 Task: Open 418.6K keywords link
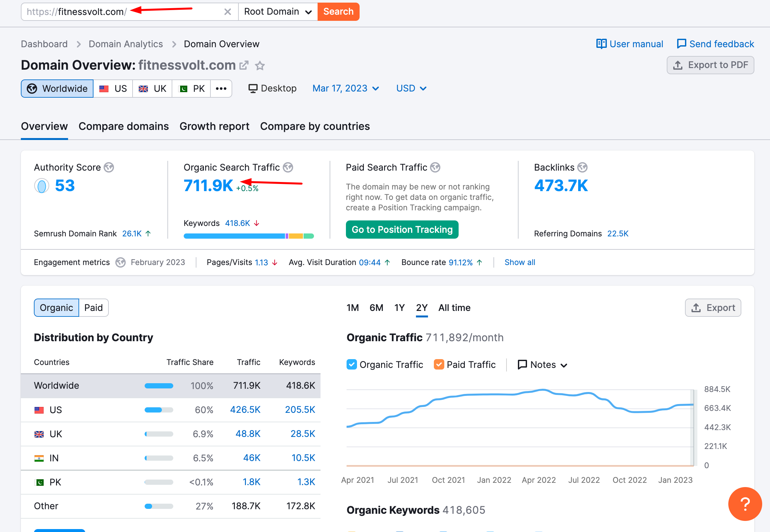pos(237,223)
